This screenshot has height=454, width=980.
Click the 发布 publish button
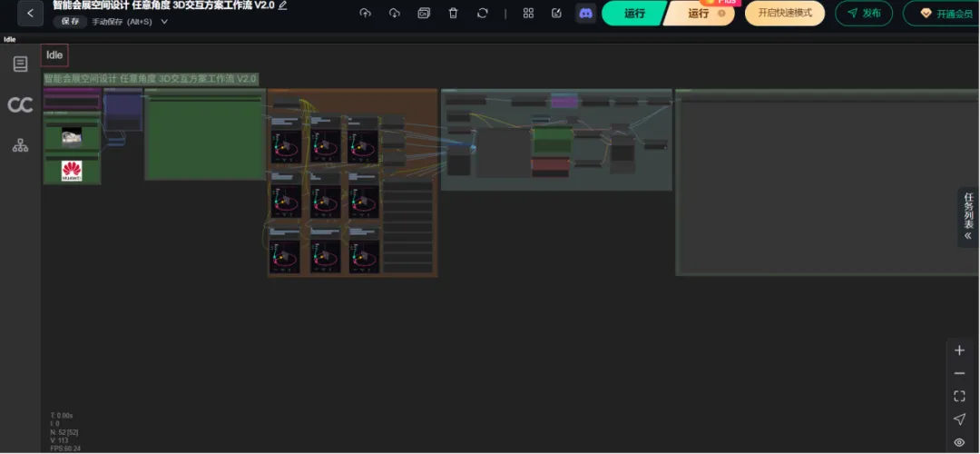[864, 13]
